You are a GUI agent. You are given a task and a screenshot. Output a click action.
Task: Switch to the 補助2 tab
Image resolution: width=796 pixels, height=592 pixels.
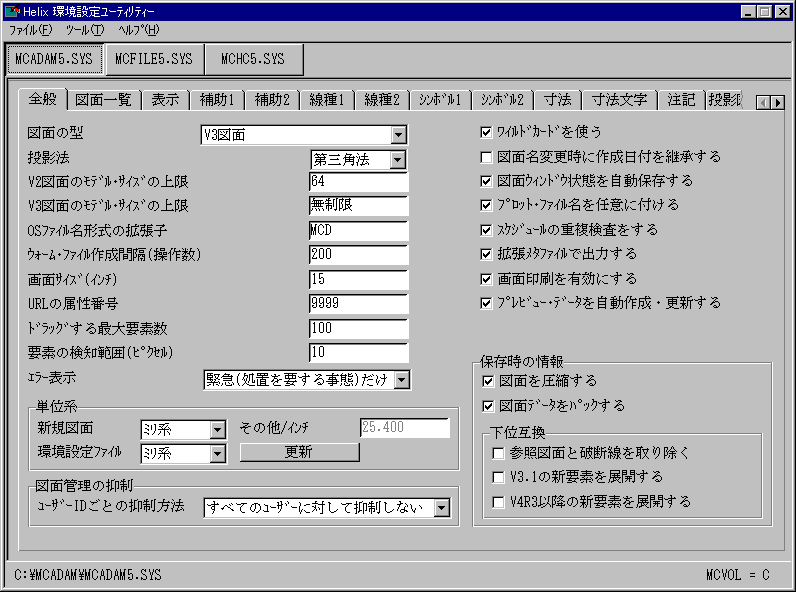pos(272,100)
